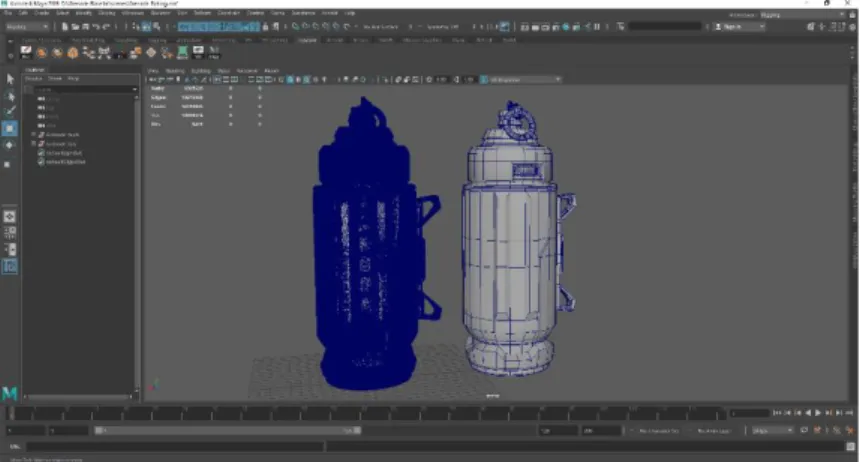Click the pause Viewport 2.0 icon

[x=597, y=26]
